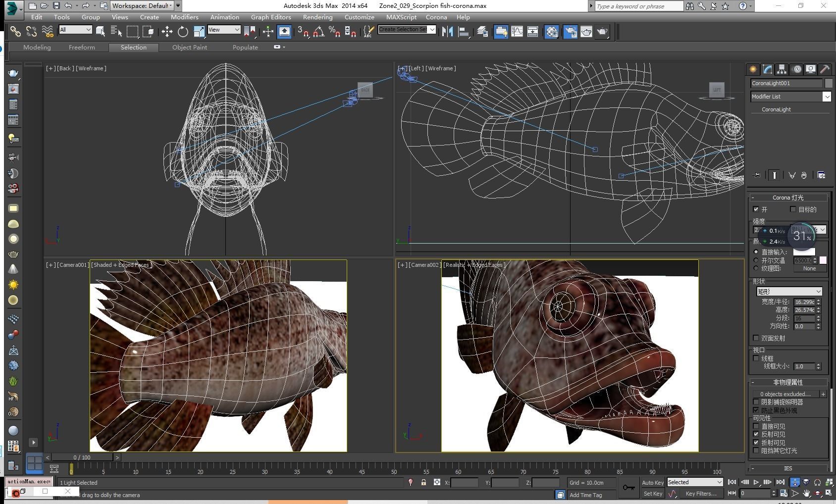Open the 矩形 shape dropdown
This screenshot has height=504, width=836.
pos(789,292)
